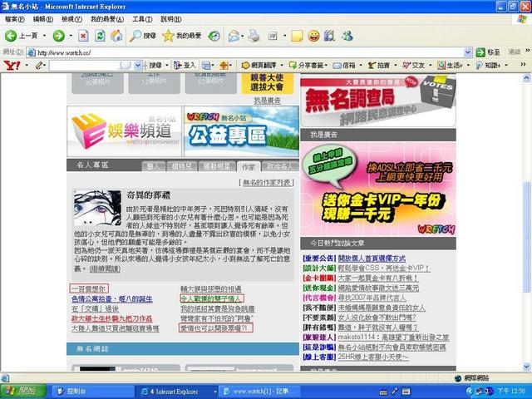Switch to www.wretch[1] 記事本 taskbar item
532x399 pixels.
tap(259, 392)
